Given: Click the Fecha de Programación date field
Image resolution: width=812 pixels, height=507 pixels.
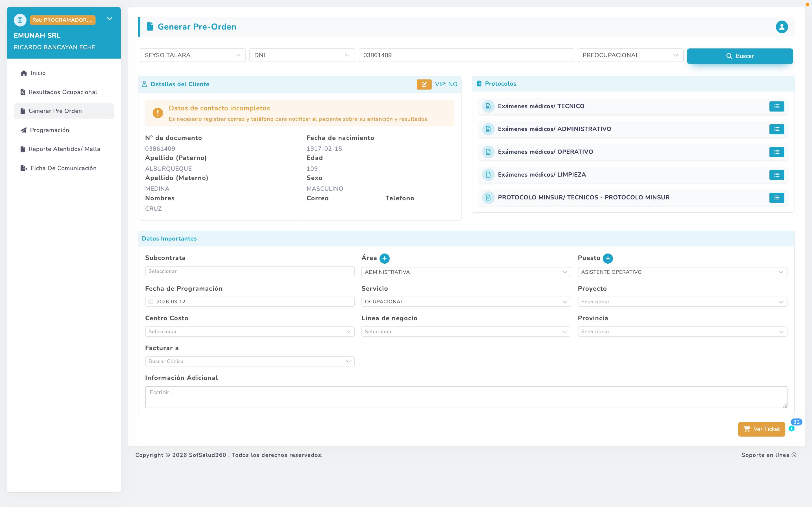Looking at the screenshot, I should coord(250,301).
